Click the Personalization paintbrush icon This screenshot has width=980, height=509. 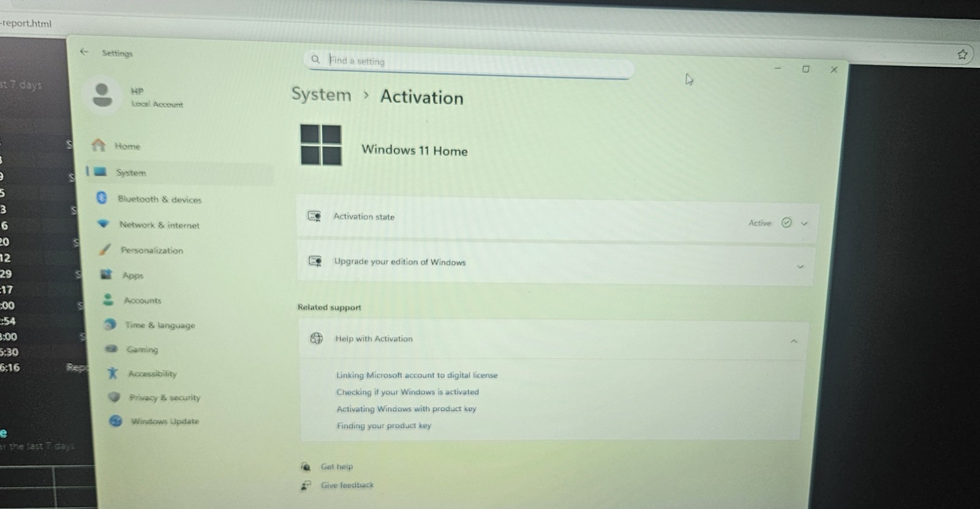point(105,249)
